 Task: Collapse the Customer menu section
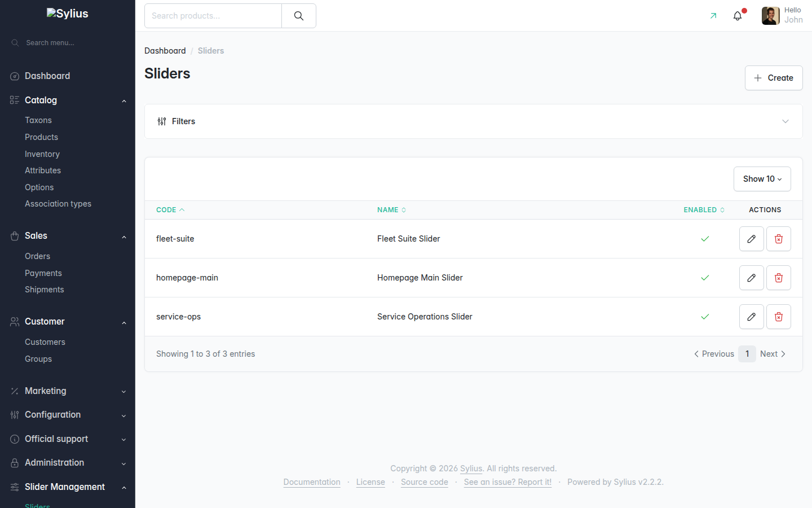tap(124, 322)
